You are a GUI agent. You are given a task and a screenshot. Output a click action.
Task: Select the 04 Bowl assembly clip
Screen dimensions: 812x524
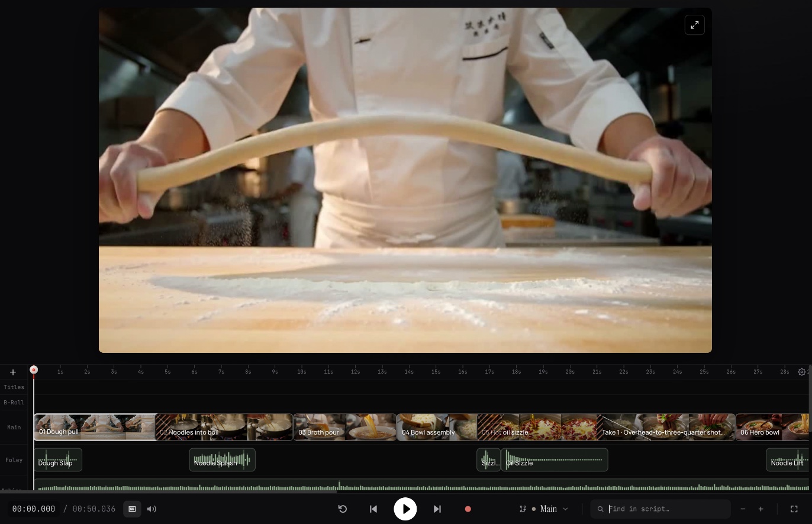pyautogui.click(x=437, y=427)
